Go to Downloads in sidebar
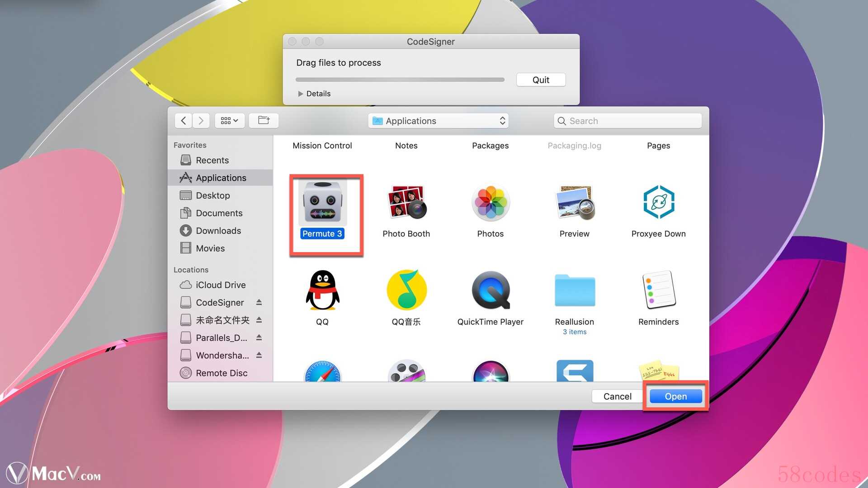The width and height of the screenshot is (868, 488). pyautogui.click(x=218, y=231)
